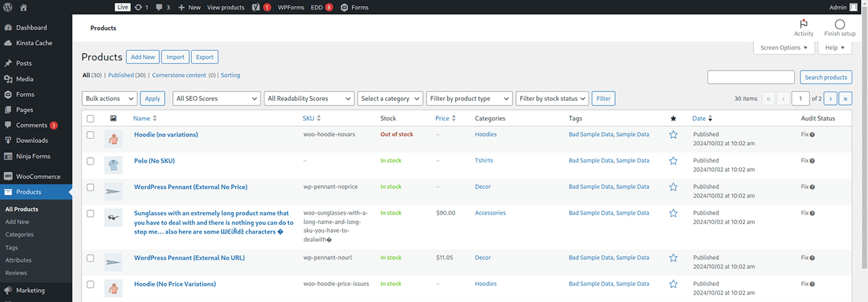Feature the Hoodie (no variations) product star
Image resolution: width=868 pixels, height=302 pixels.
pyautogui.click(x=673, y=135)
